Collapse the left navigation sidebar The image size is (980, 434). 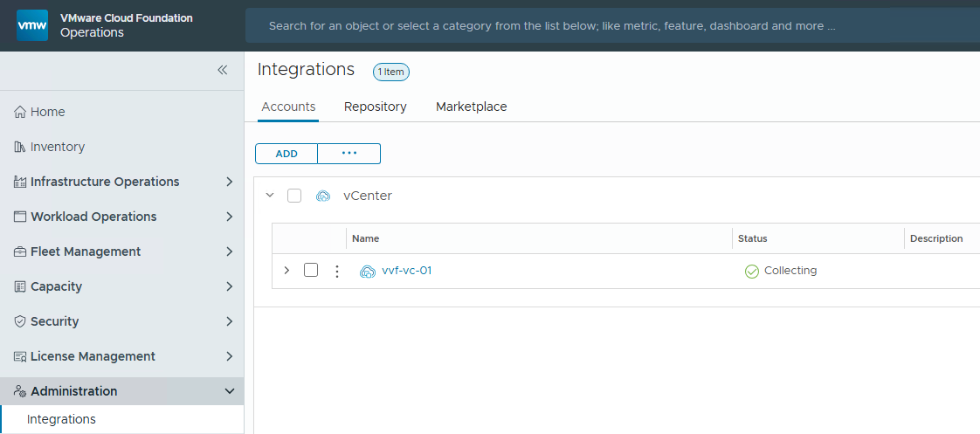tap(222, 70)
